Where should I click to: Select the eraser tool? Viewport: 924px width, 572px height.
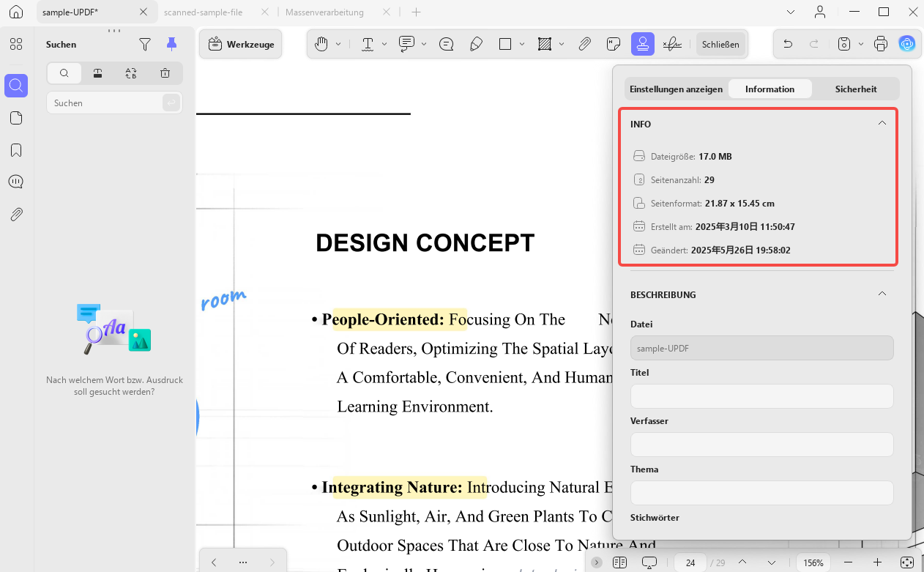[x=476, y=44]
